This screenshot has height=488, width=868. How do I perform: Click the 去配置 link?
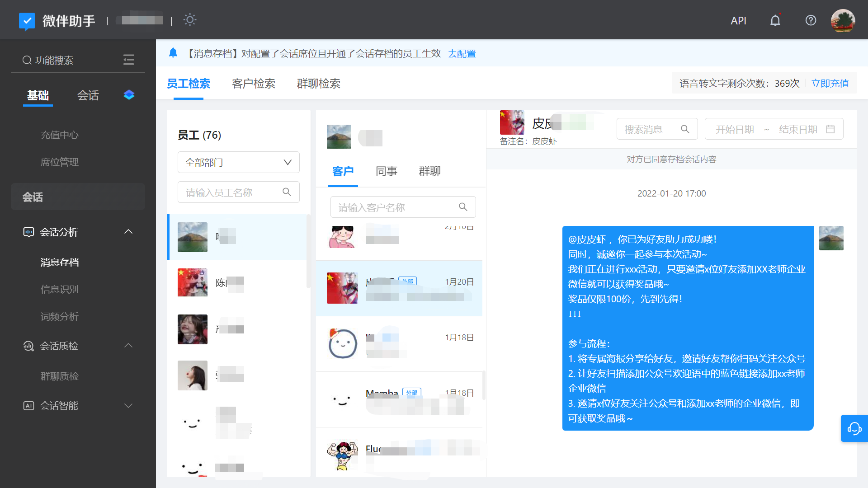pos(462,54)
